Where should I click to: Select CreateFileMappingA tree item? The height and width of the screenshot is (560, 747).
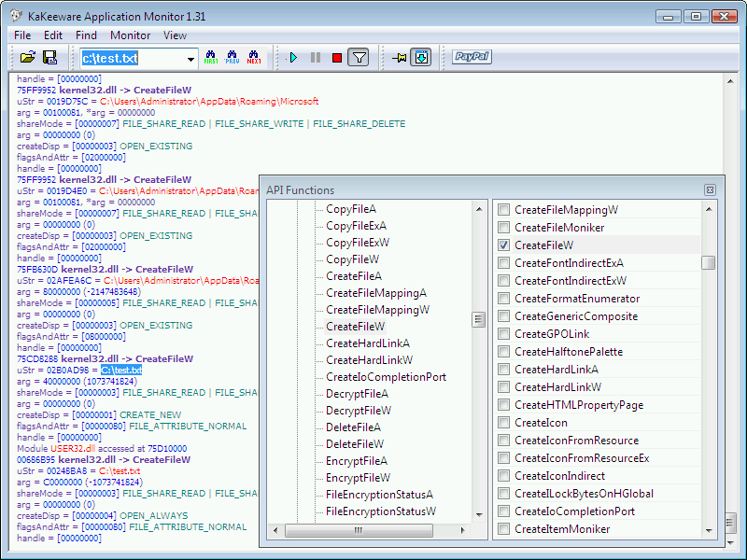point(376,293)
